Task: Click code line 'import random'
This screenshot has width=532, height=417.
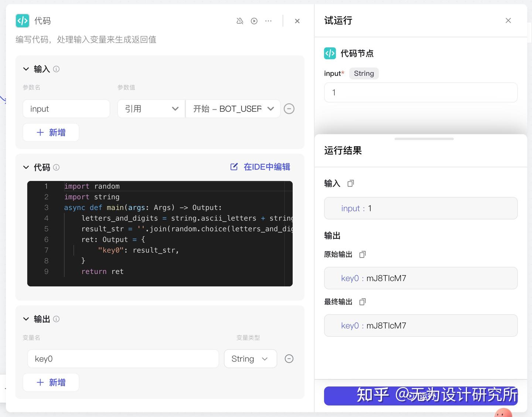Action: [x=92, y=186]
